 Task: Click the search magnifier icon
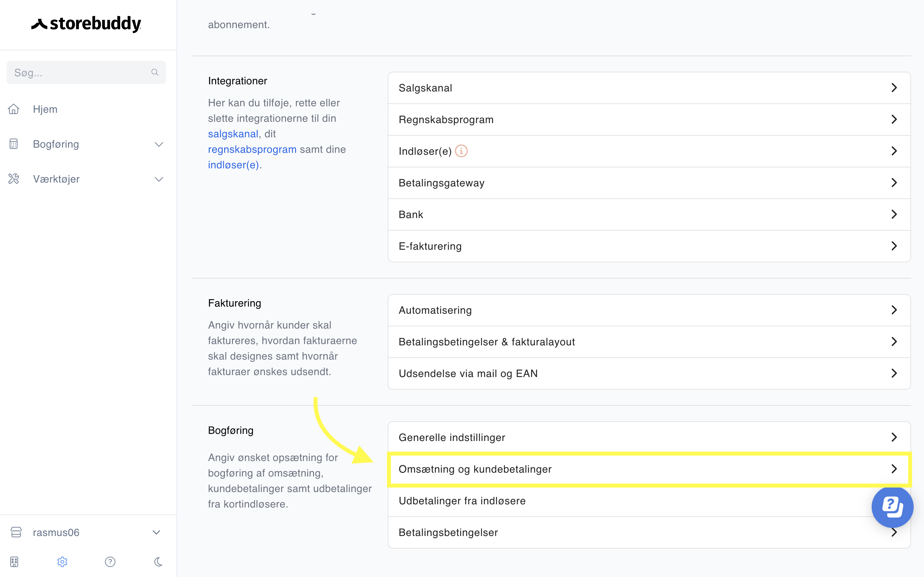pyautogui.click(x=154, y=72)
